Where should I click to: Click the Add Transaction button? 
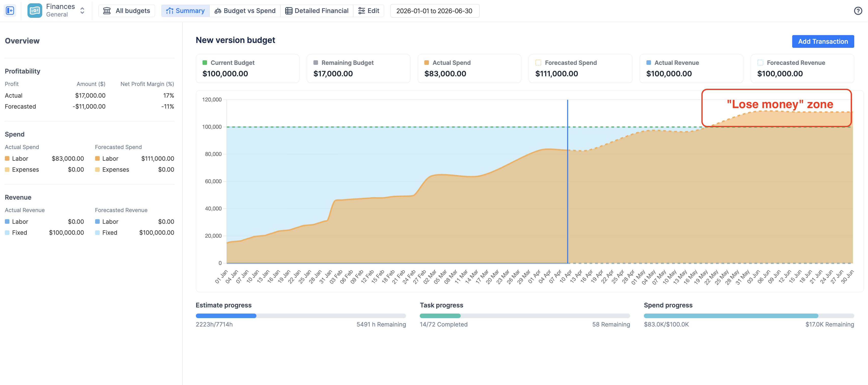822,41
